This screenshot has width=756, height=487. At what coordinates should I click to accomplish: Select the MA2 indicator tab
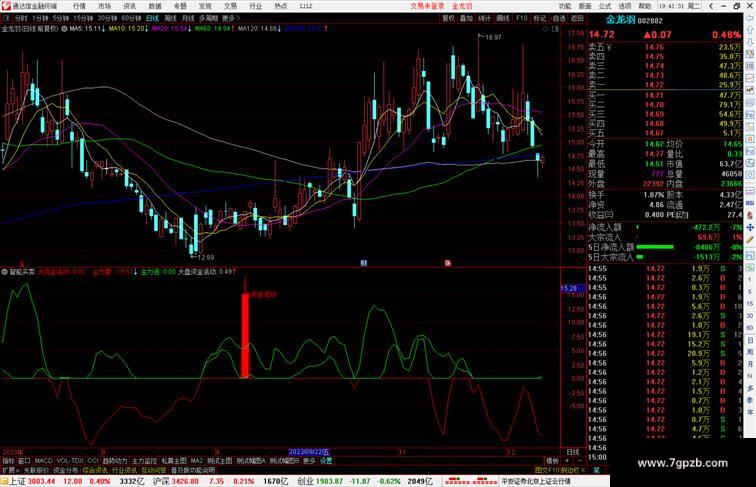tap(196, 461)
